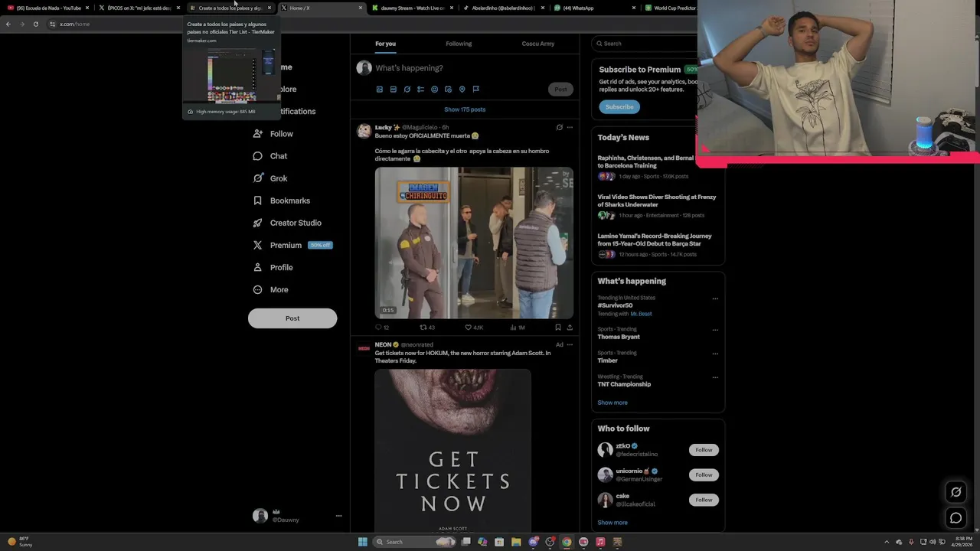Open Premium in the sidebar
The height and width of the screenshot is (551, 980).
click(x=292, y=245)
